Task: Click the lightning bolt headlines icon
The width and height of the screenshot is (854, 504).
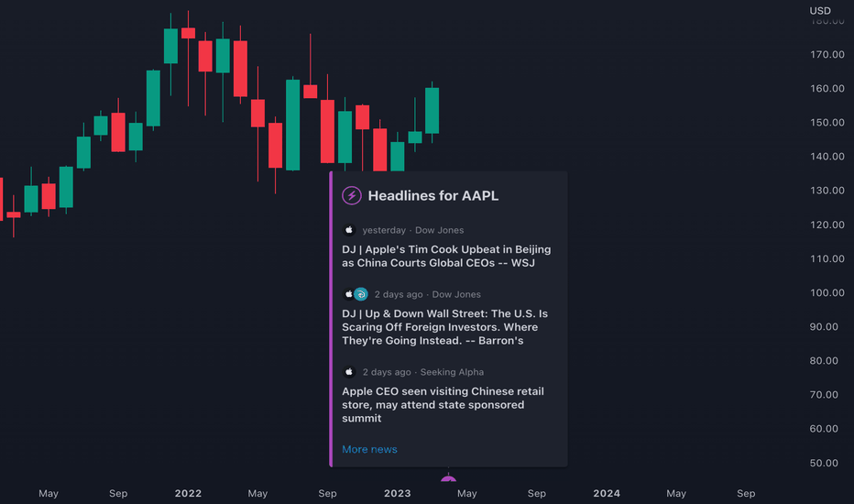Action: [x=351, y=195]
